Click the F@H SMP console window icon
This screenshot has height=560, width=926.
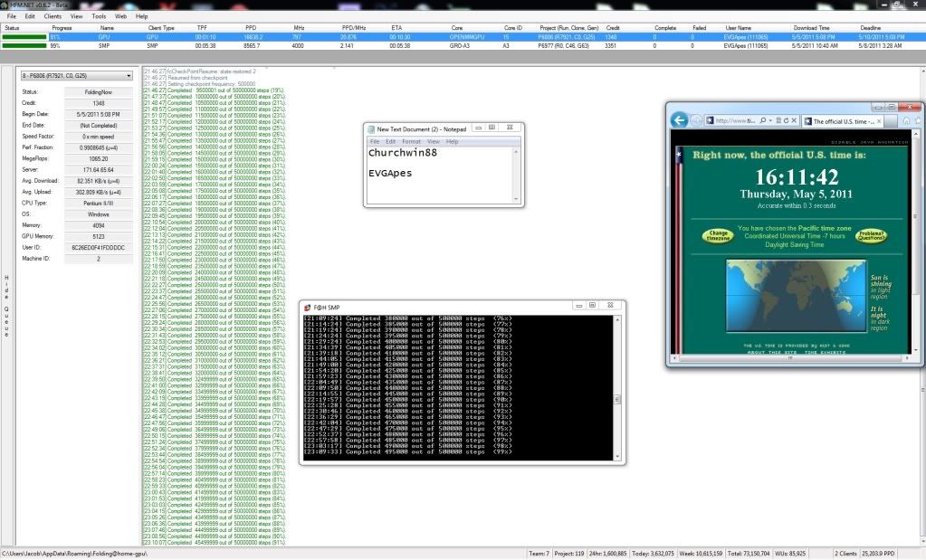[x=308, y=307]
